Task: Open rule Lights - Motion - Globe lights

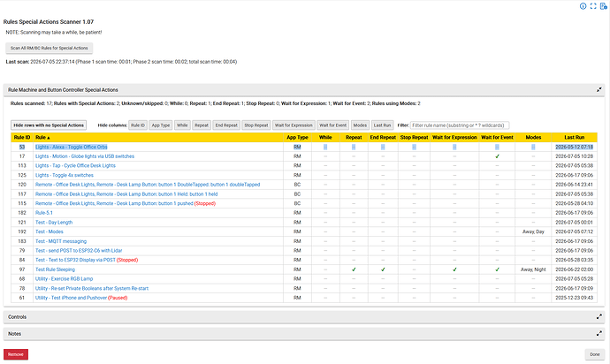Action: (x=85, y=156)
